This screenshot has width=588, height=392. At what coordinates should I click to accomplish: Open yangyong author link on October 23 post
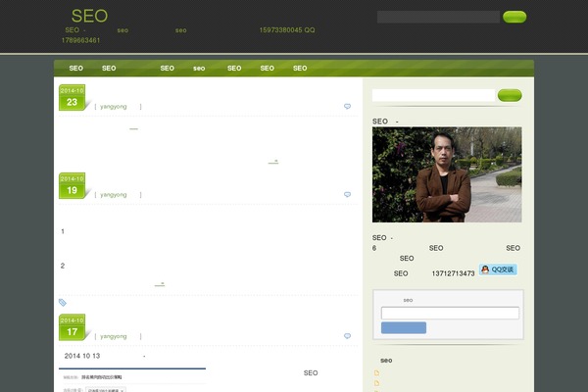(114, 107)
